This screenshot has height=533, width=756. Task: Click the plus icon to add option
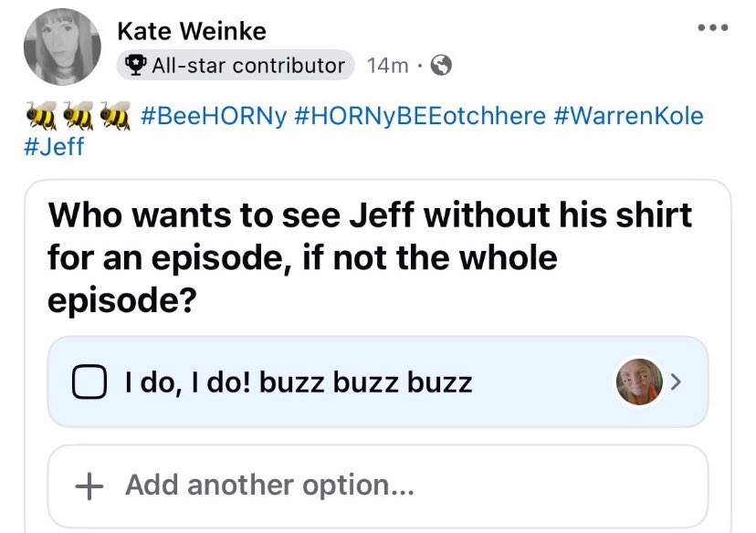pyautogui.click(x=89, y=486)
